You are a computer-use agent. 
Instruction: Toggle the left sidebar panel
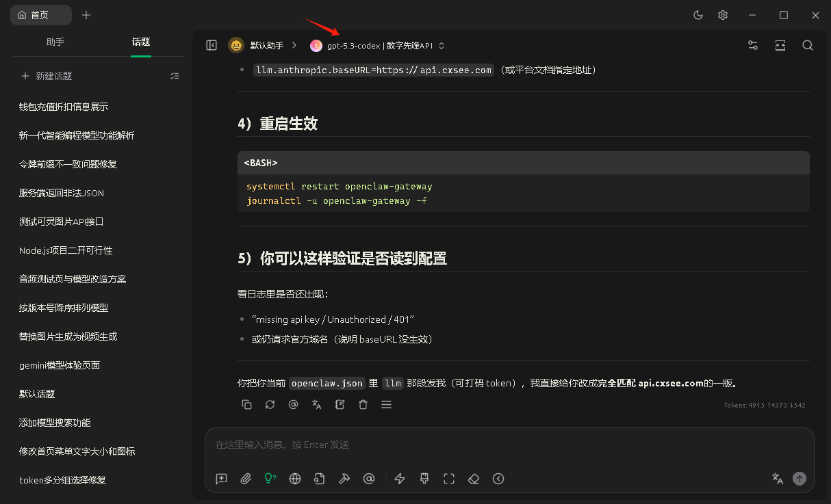click(x=212, y=45)
